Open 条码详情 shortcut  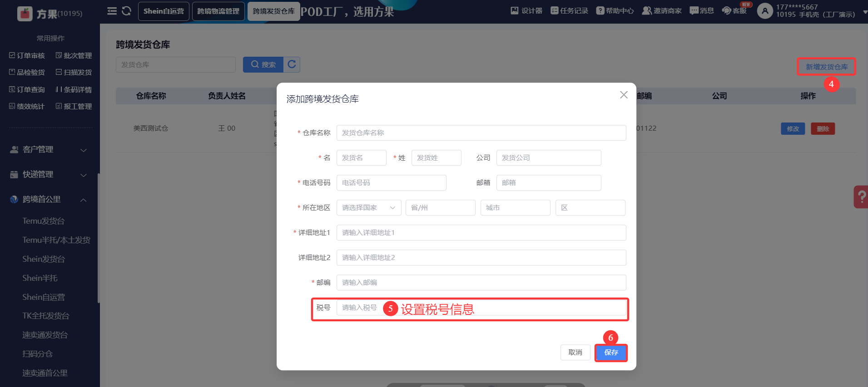[74, 89]
